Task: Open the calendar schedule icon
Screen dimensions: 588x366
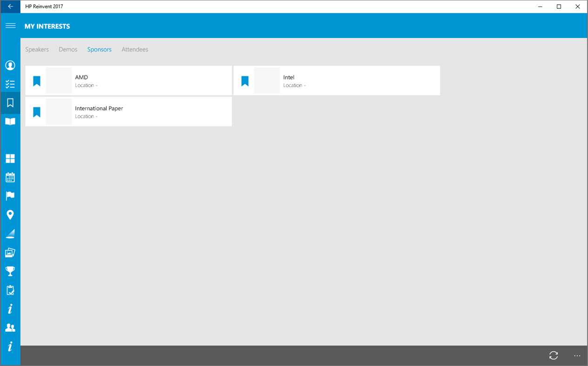Action: pyautogui.click(x=10, y=177)
